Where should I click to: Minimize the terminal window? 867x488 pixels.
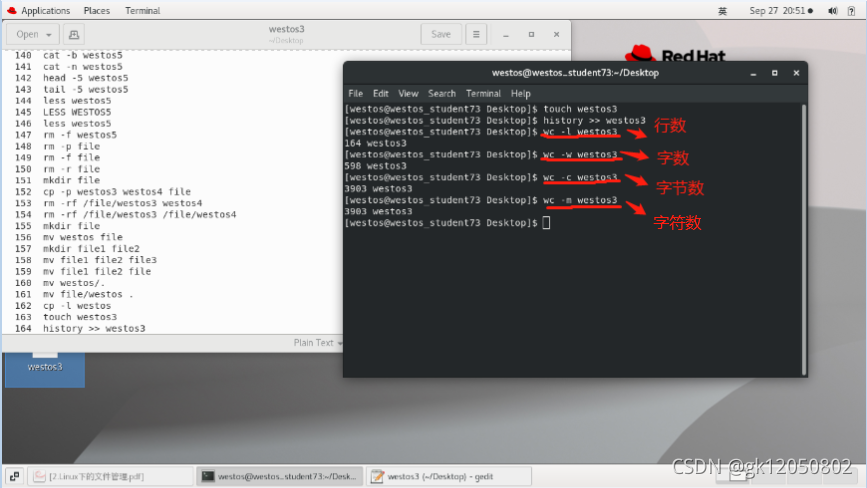[753, 73]
